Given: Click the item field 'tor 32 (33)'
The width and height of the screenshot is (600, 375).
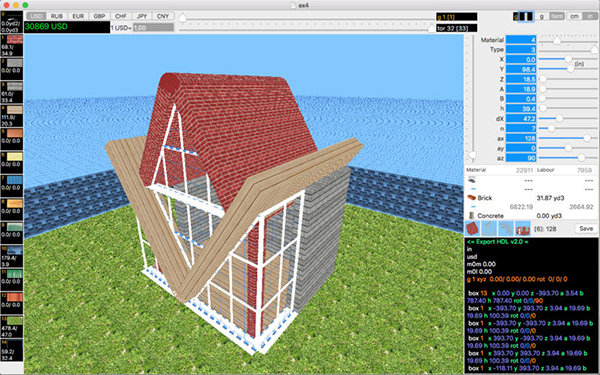Looking at the screenshot, I should coord(457,28).
